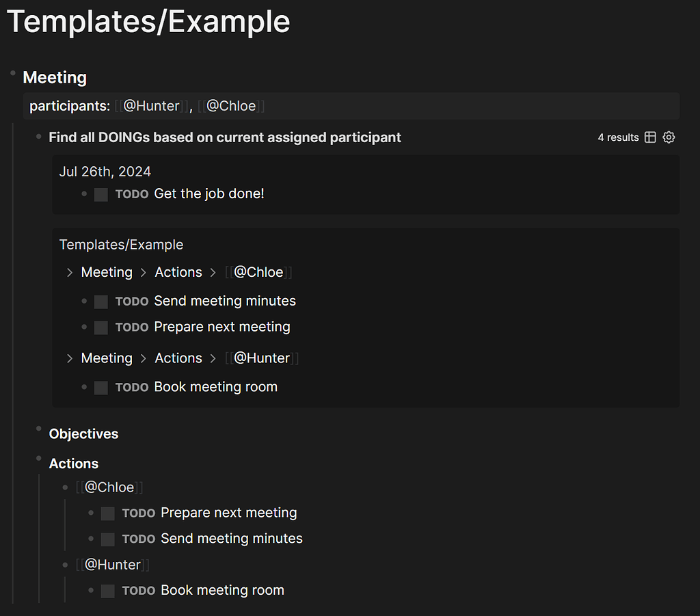Click the bullet beside Find all DOINGs query
This screenshot has height=616, width=700.
(x=39, y=137)
